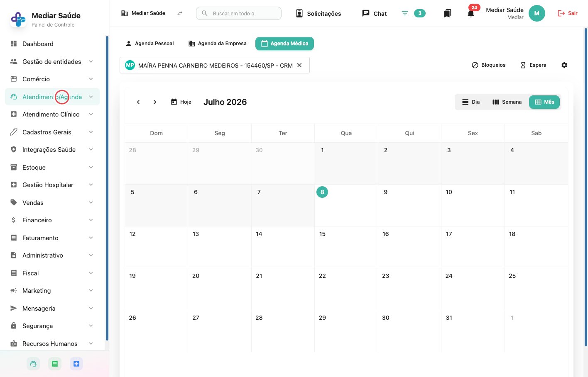Expand Gestão de entidades menu
The image size is (588, 377).
tap(52, 62)
